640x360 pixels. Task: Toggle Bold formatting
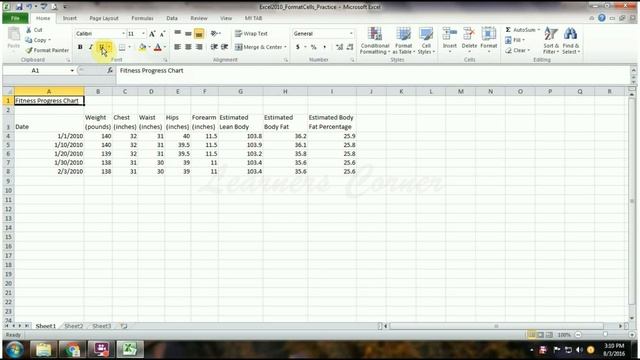[x=80, y=47]
